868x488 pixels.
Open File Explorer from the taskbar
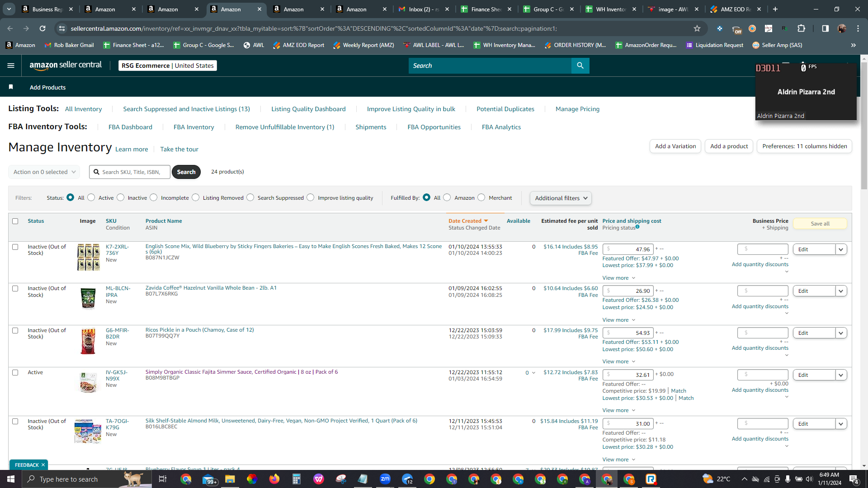click(230, 479)
